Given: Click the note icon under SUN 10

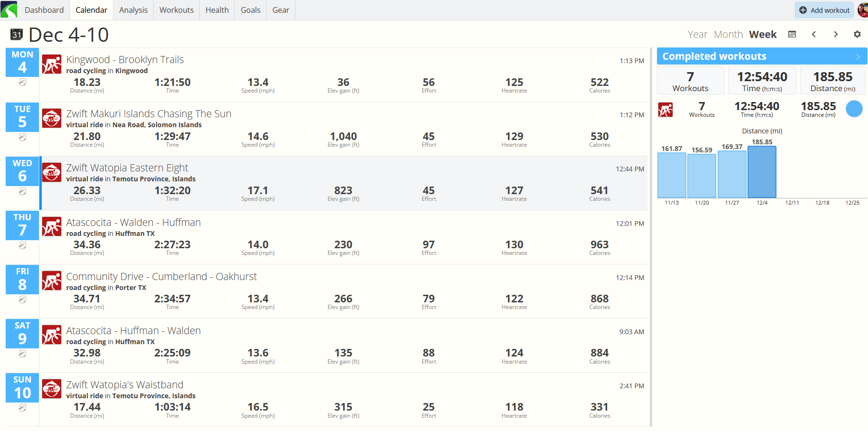Looking at the screenshot, I should [x=22, y=408].
